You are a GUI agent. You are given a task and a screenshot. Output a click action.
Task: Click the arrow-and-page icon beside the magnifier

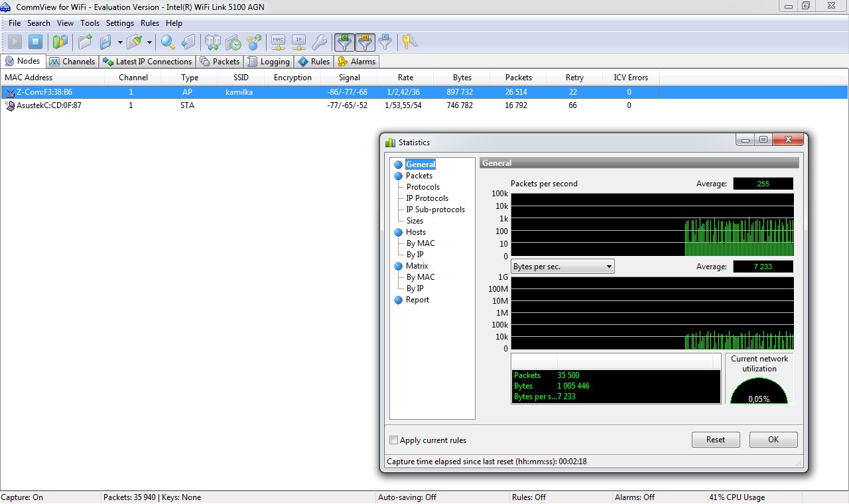pos(189,42)
